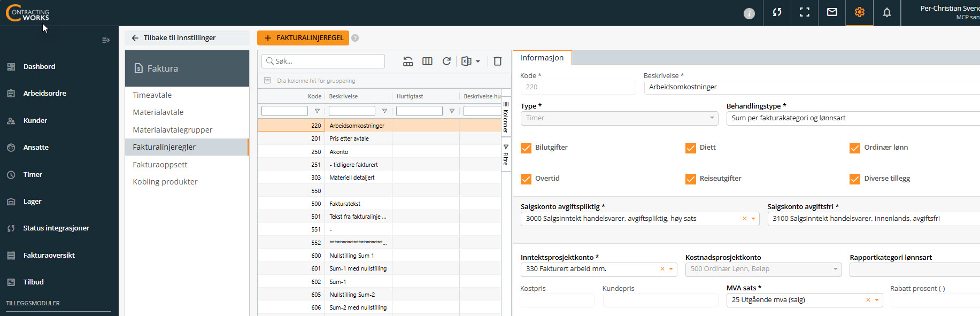Open the Kostnadsprosjektkonto dropdown
Viewport: 980px width, 316px height.
pyautogui.click(x=763, y=269)
